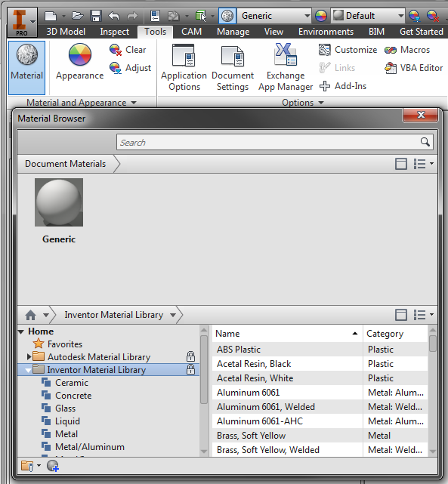Switch to the Get Started tab
Screen dimensions: 448x484
tap(422, 32)
